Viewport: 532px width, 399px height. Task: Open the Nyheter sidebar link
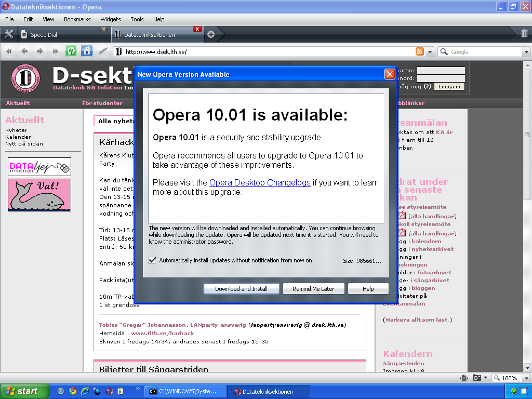[16, 130]
